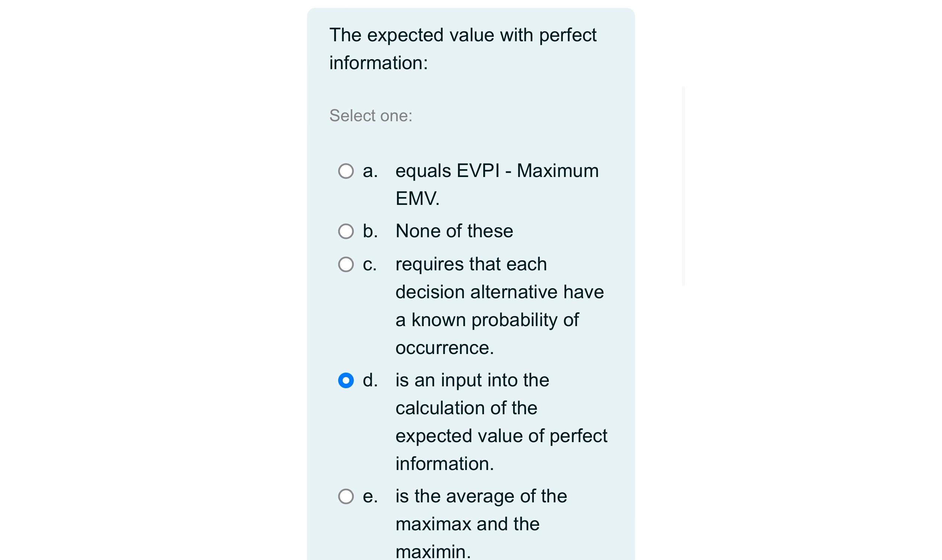
Task: Select radio button for option b 'None of these'
Action: pos(346,232)
